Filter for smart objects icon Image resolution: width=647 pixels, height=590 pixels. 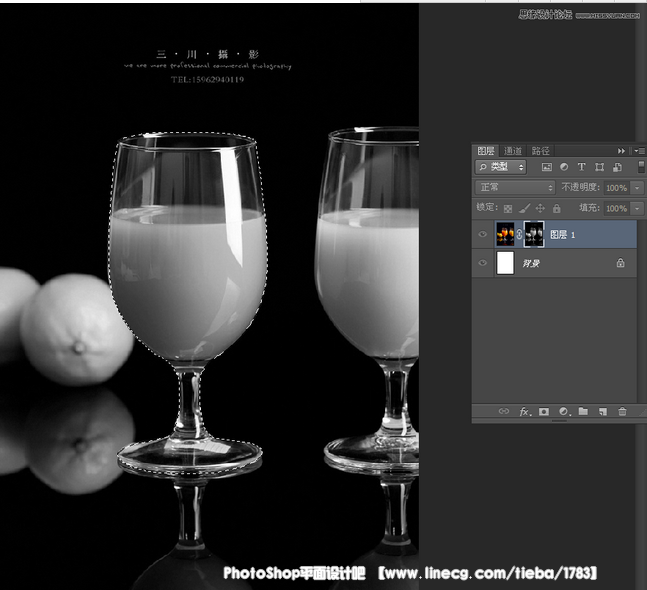click(617, 167)
